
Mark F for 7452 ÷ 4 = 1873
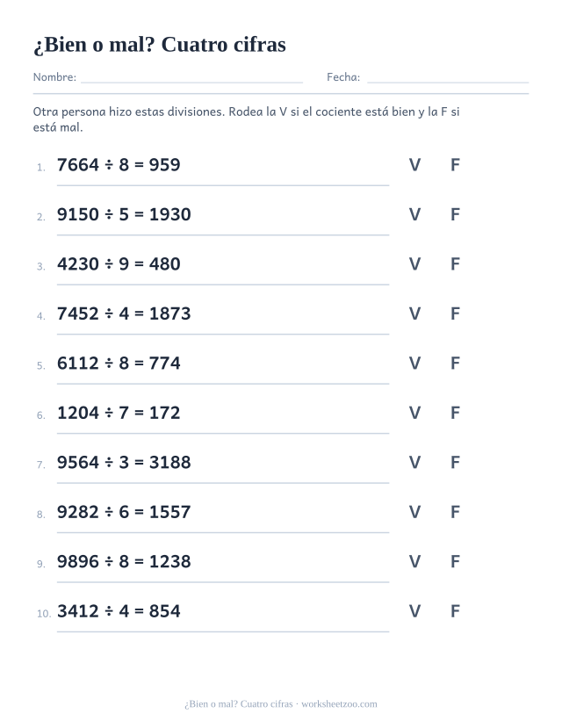tap(455, 314)
